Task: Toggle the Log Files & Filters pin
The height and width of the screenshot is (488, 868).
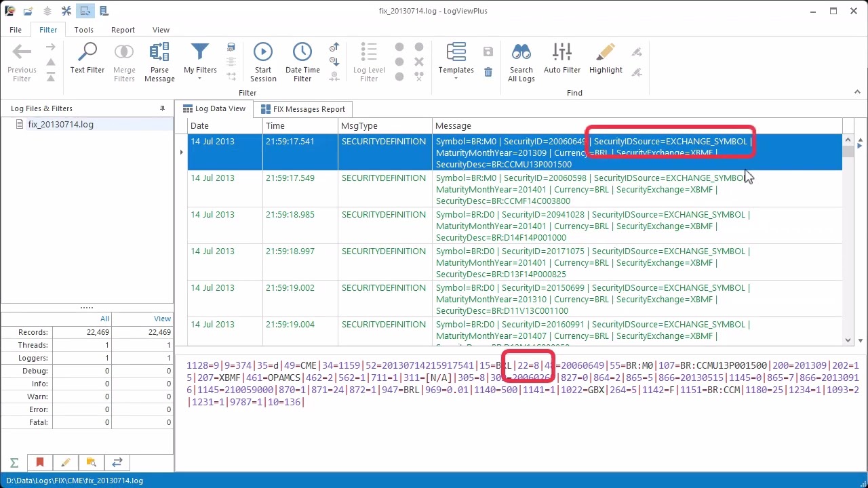Action: pos(162,108)
